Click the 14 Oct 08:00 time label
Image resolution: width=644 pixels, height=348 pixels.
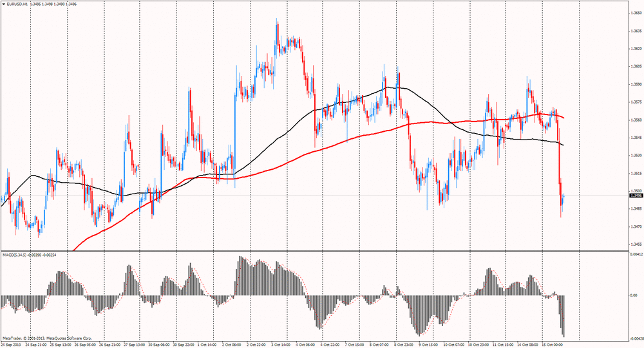(529, 345)
